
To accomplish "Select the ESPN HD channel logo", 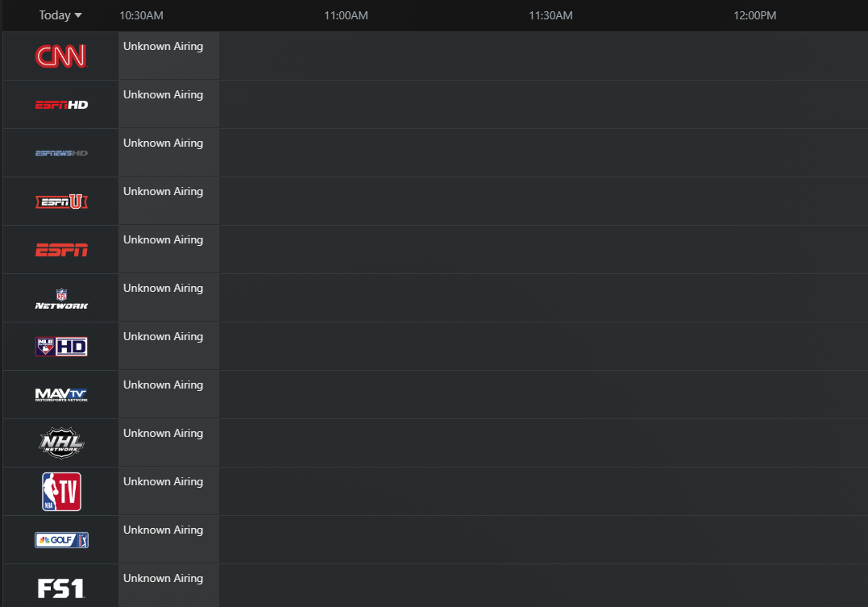I will pos(61,105).
